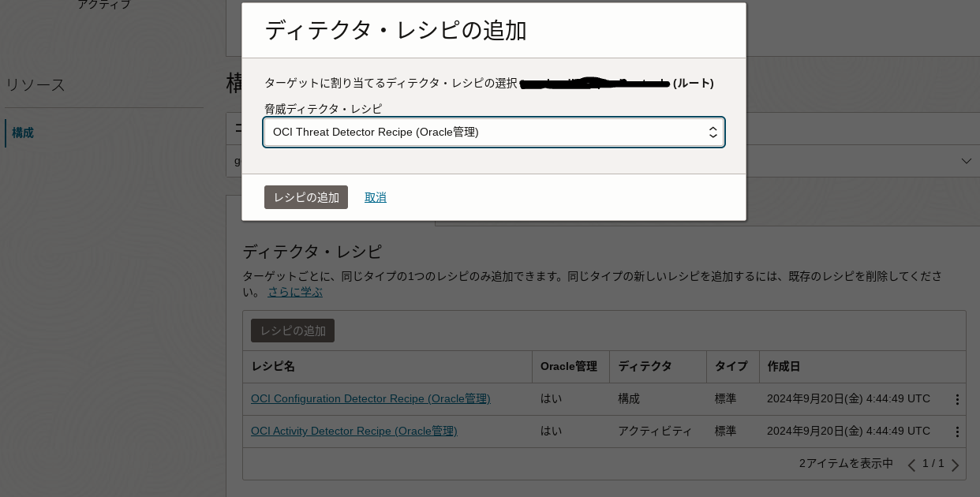Open the さらに学ぶ help link
This screenshot has width=980, height=497.
pos(294,291)
